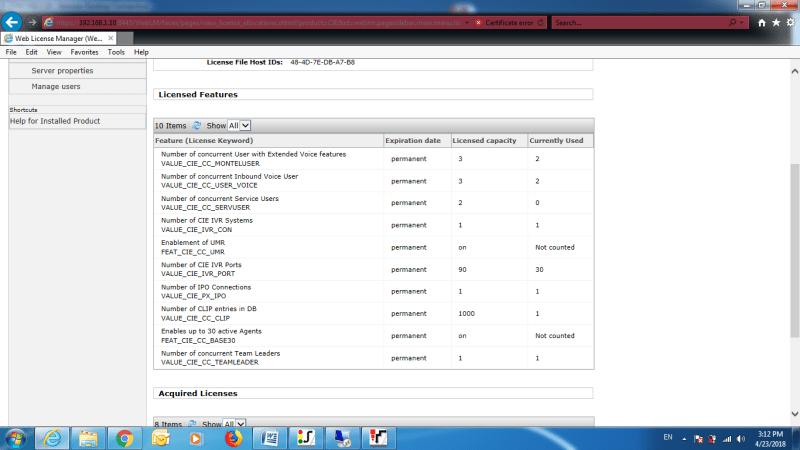Open Help for Installed Product shortcut
The image size is (800, 450).
pyautogui.click(x=55, y=121)
